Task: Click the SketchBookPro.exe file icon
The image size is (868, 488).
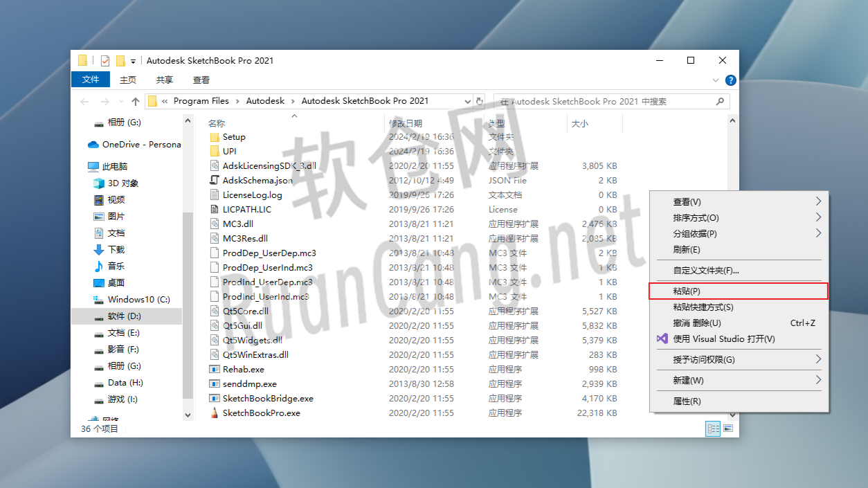Action: coord(215,413)
